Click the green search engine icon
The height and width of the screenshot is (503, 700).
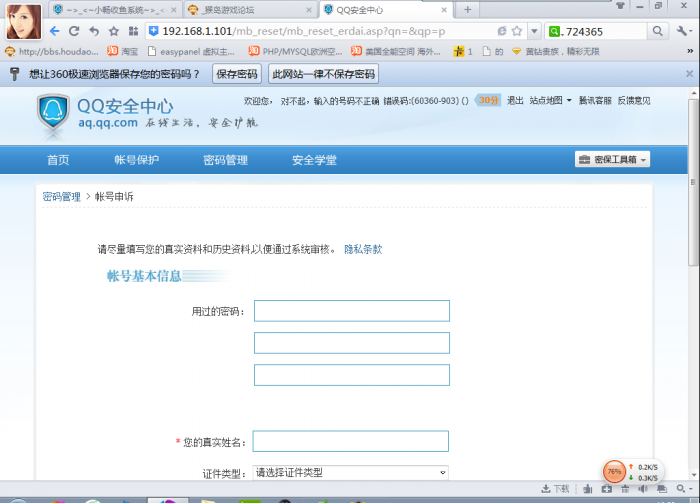pos(555,31)
